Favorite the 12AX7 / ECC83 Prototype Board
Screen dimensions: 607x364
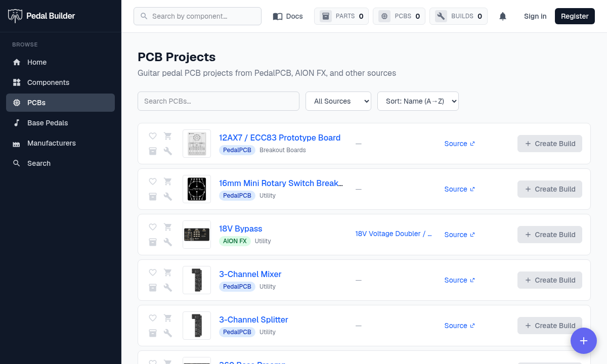point(153,136)
